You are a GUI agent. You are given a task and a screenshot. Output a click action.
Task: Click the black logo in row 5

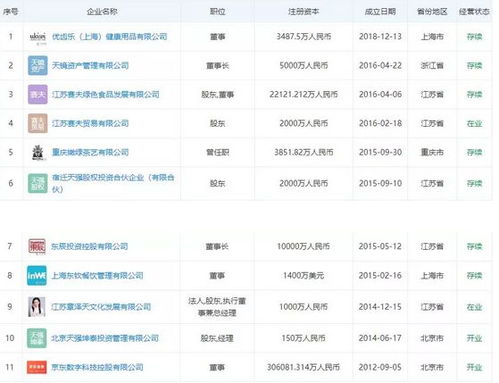pos(38,152)
